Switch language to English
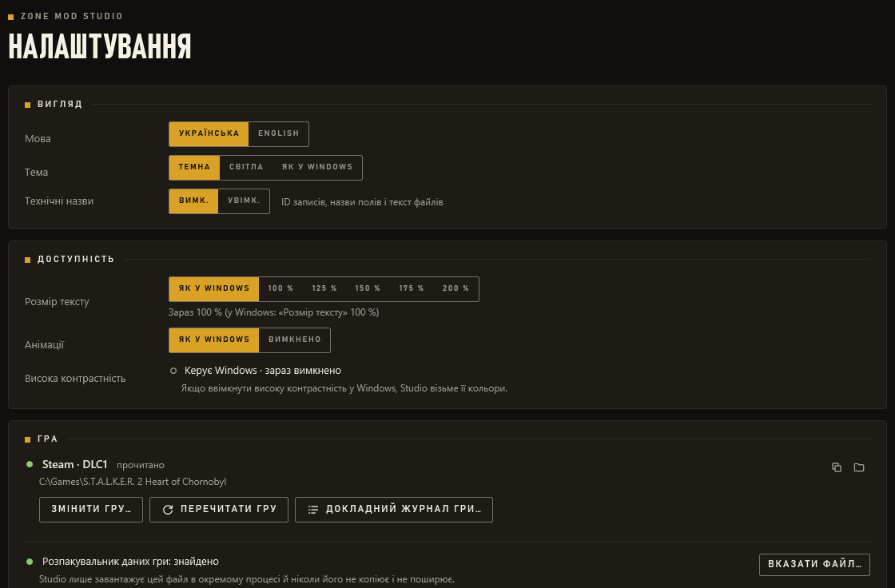This screenshot has height=588, width=895. point(279,133)
